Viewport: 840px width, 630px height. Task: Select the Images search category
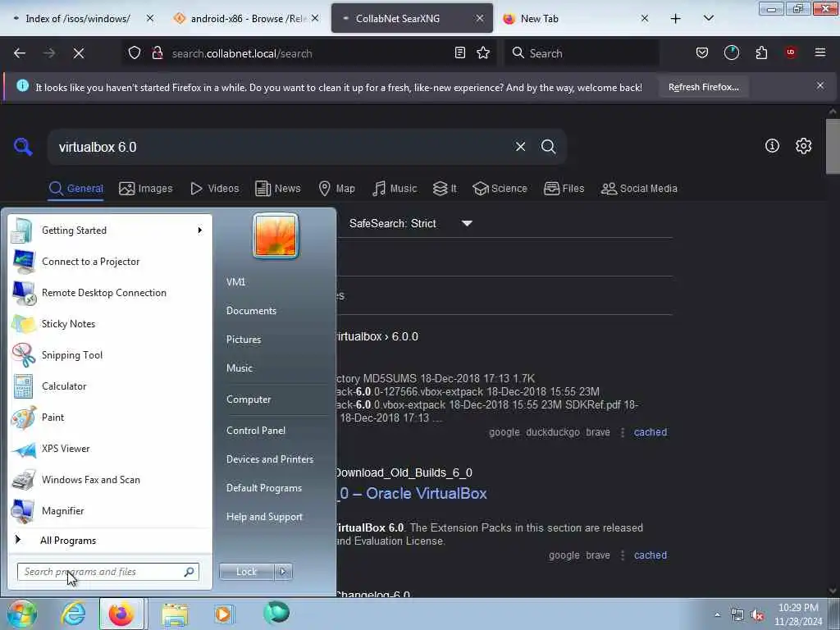[x=146, y=189]
